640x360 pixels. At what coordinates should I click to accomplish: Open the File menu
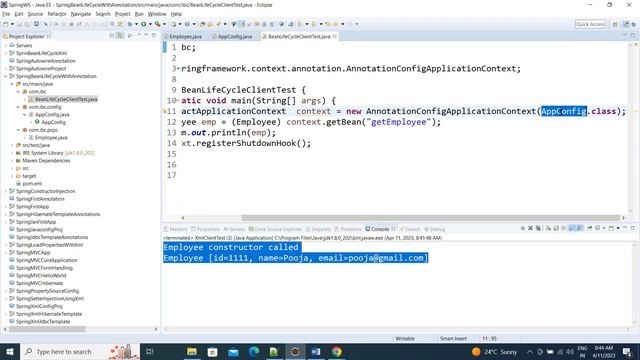pyautogui.click(x=6, y=14)
